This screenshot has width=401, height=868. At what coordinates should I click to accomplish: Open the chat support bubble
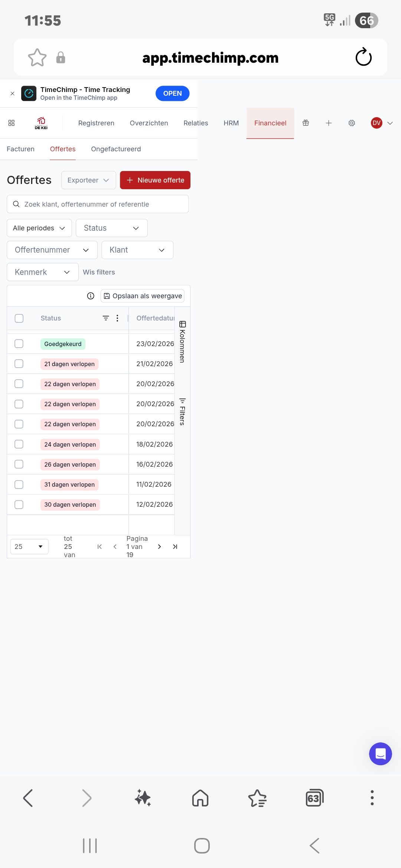[x=380, y=753]
